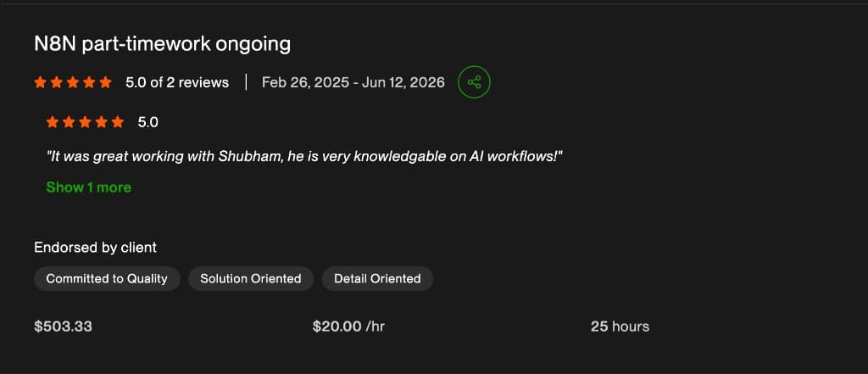Click the last orange star in overall rating

click(105, 82)
